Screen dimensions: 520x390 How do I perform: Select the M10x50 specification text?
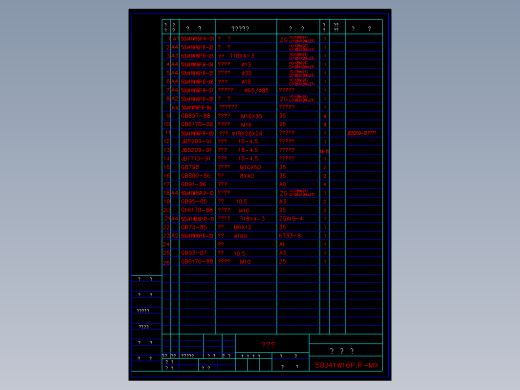(250, 167)
